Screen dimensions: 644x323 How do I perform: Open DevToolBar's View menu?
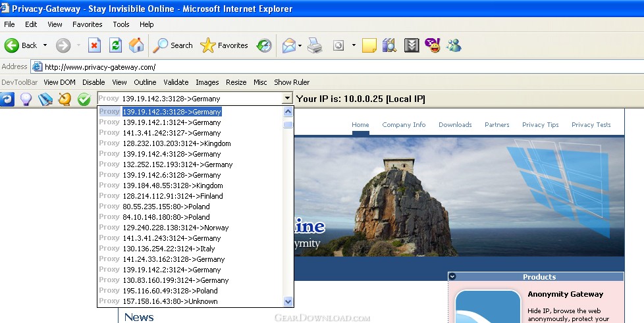(120, 82)
